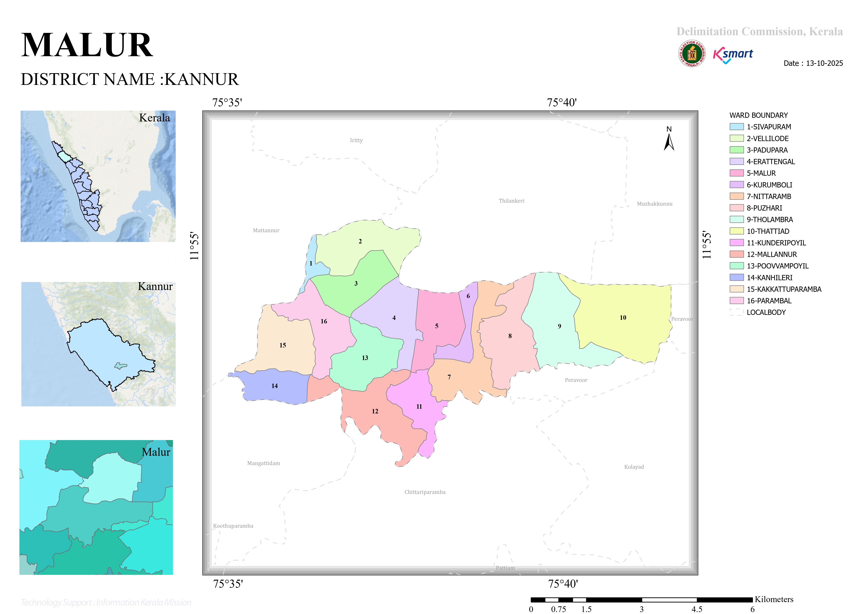Screen dimensions: 868x614
Task: Select ward 15 region on the map
Action: pyautogui.click(x=283, y=345)
